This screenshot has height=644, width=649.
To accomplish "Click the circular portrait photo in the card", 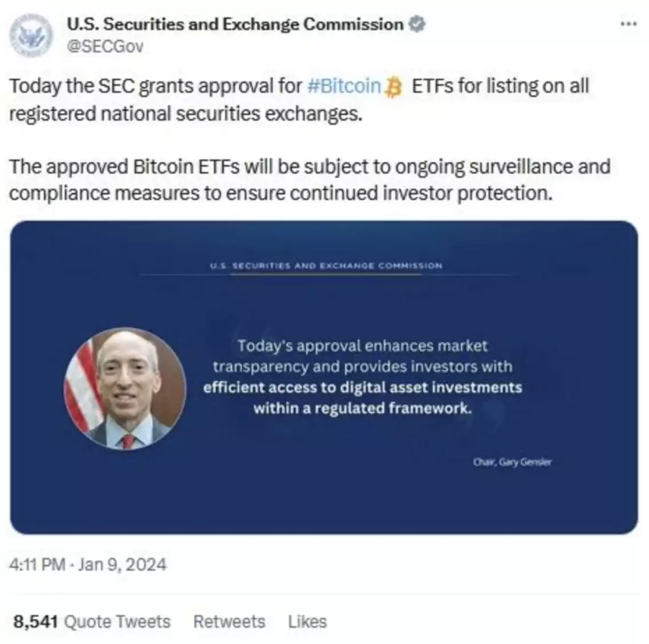I will [125, 388].
